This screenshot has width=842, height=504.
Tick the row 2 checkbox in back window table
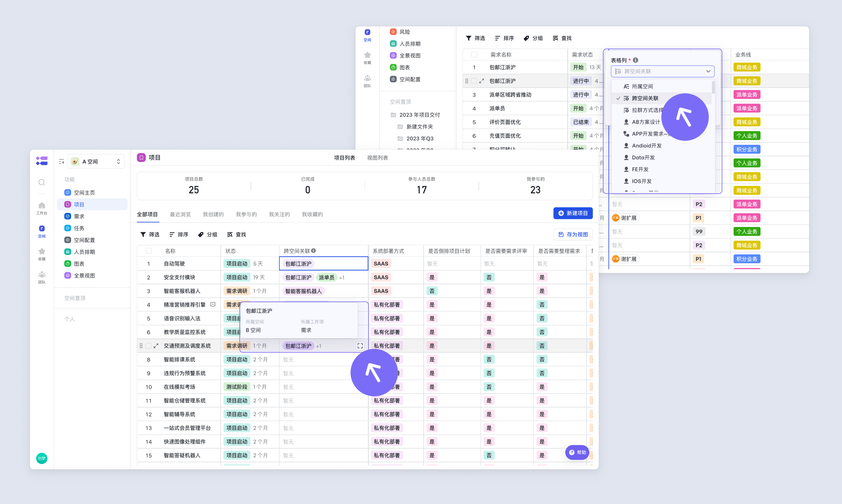pyautogui.click(x=474, y=81)
